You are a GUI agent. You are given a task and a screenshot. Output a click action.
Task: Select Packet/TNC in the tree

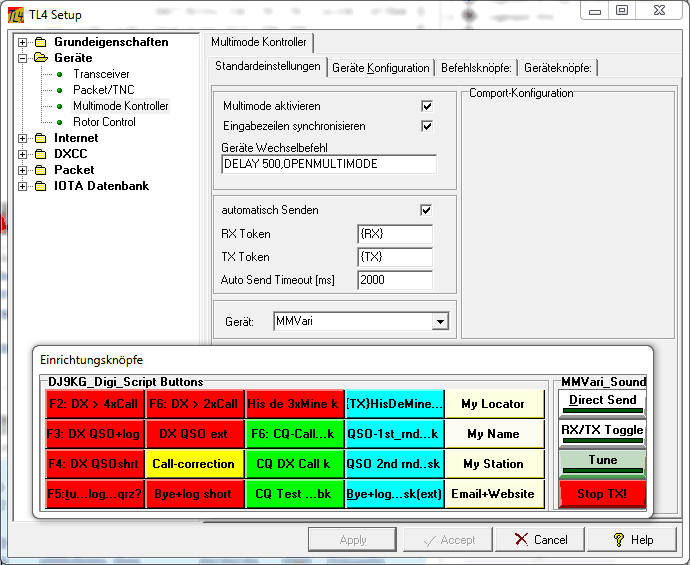point(104,90)
